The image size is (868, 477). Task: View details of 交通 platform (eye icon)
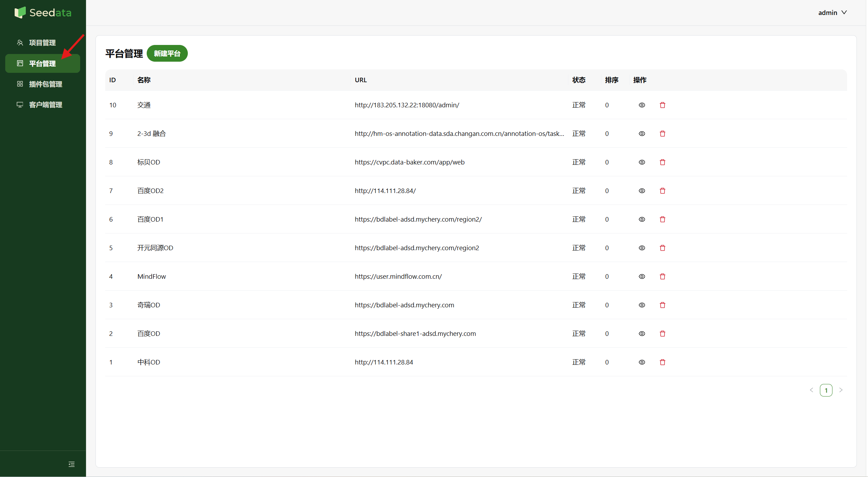[x=642, y=105]
